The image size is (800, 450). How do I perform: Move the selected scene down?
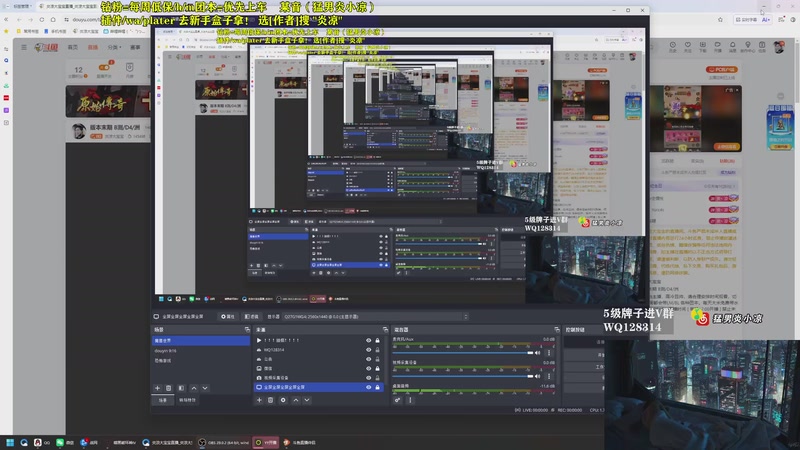click(x=205, y=388)
